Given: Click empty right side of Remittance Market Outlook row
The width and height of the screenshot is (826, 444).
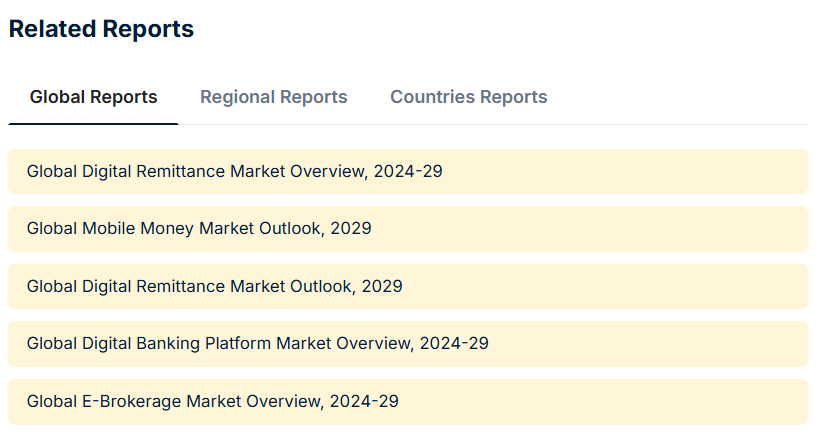Looking at the screenshot, I should point(650,286).
